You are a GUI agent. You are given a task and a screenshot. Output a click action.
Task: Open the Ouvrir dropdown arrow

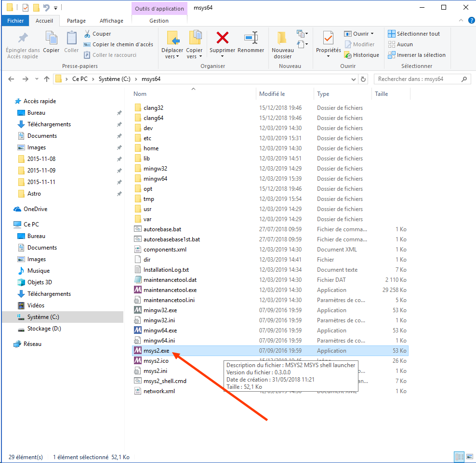(372, 34)
